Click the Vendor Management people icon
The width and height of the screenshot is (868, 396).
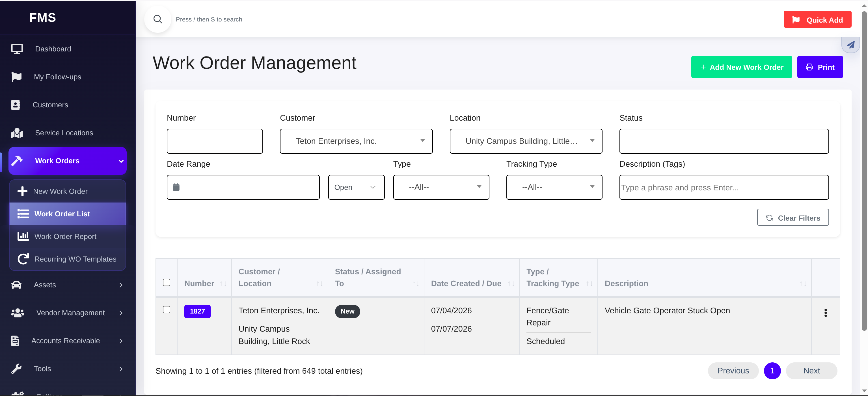pos(18,313)
